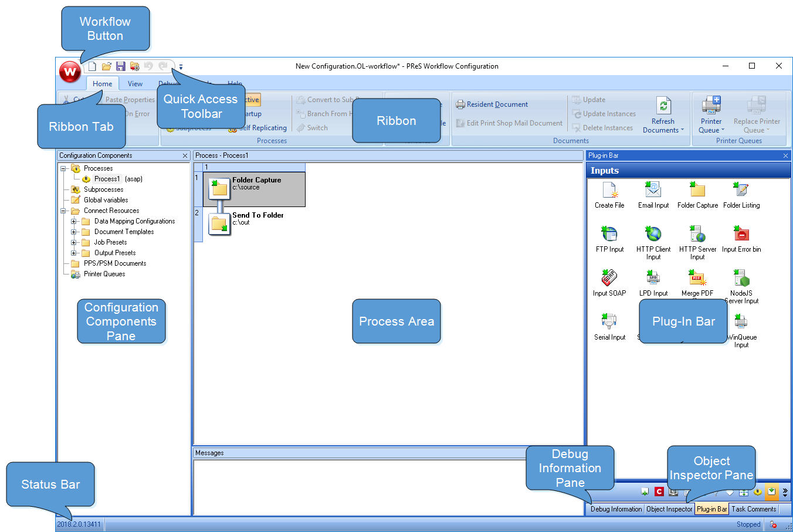
Task: Select the Folder Capture task in Process1
Action: tap(254, 189)
